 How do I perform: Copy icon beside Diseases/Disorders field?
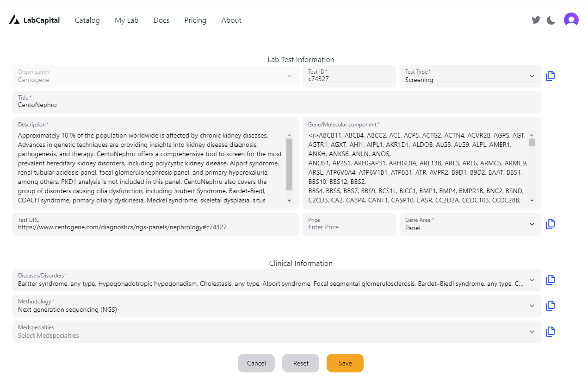550,280
